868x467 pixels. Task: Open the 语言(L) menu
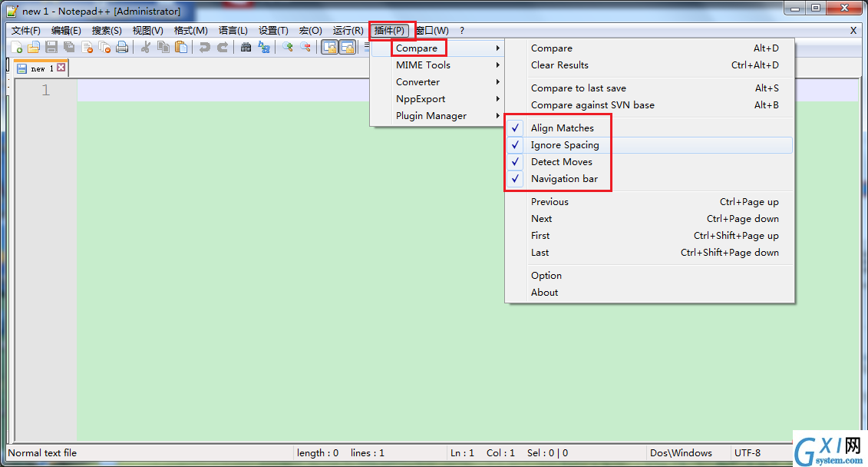(233, 31)
